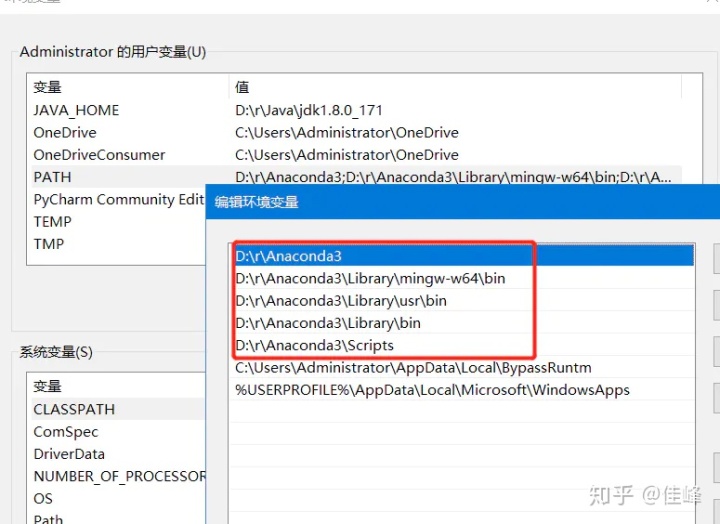Select the TEMP user variable
The image size is (720, 524).
coord(52,221)
